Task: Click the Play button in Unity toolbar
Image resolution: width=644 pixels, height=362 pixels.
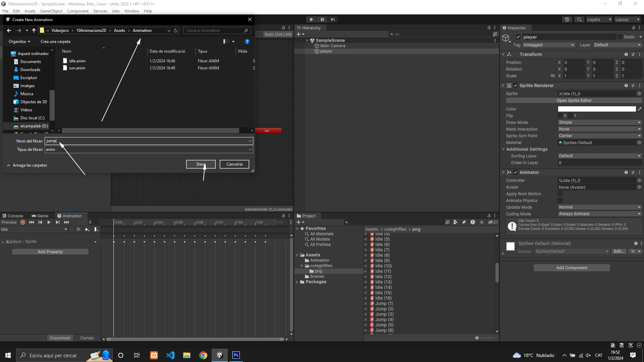Action: (x=311, y=19)
